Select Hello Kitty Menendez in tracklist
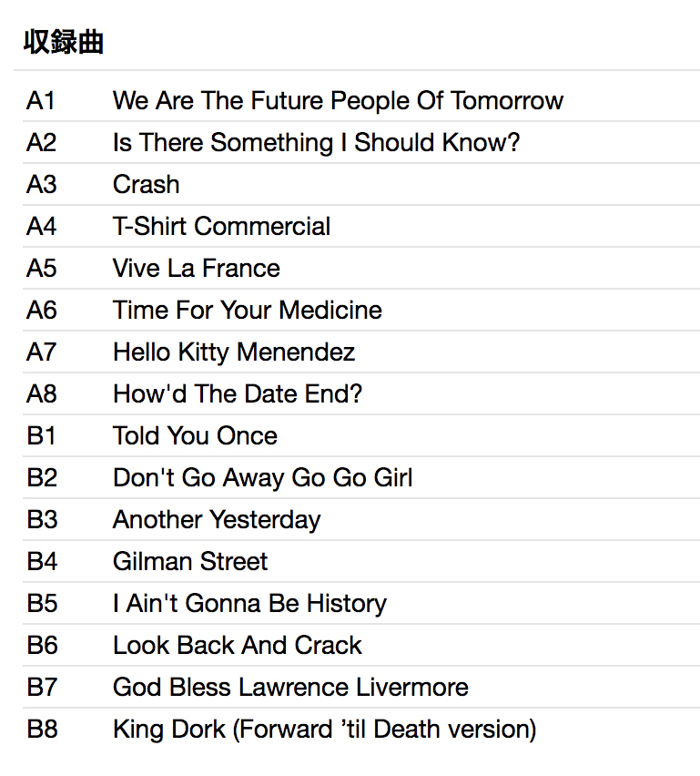The width and height of the screenshot is (700, 776). (233, 352)
